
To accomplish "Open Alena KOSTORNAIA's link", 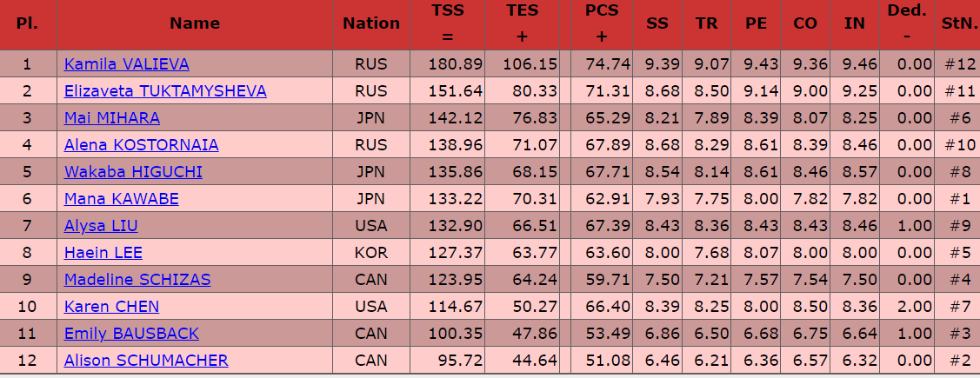I will tap(141, 144).
